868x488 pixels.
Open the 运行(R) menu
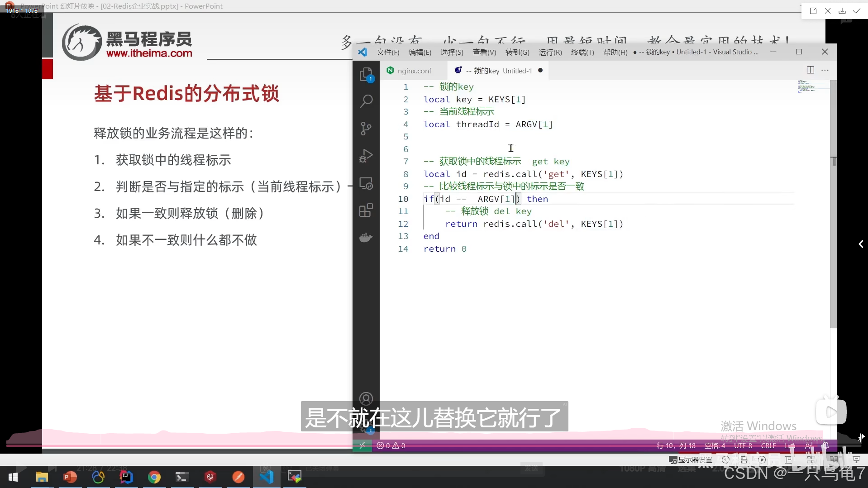click(x=550, y=52)
